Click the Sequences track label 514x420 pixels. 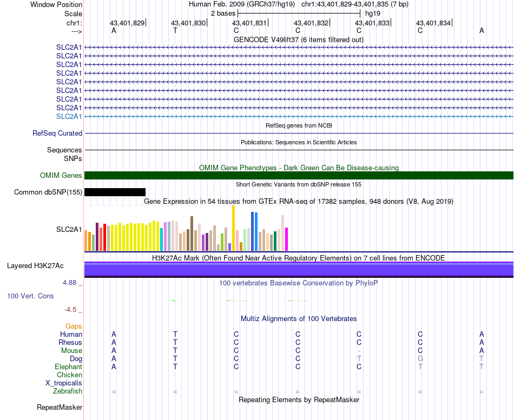point(64,150)
